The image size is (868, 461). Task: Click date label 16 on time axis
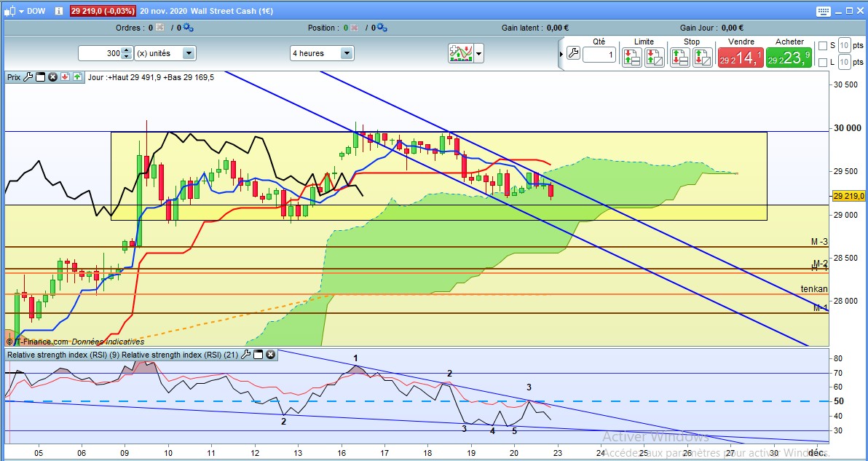(342, 452)
